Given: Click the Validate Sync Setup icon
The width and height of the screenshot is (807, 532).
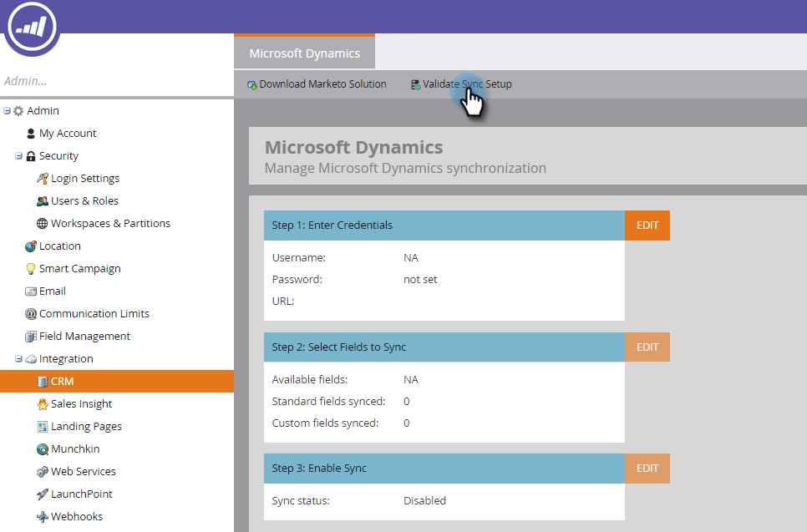Looking at the screenshot, I should coord(416,85).
